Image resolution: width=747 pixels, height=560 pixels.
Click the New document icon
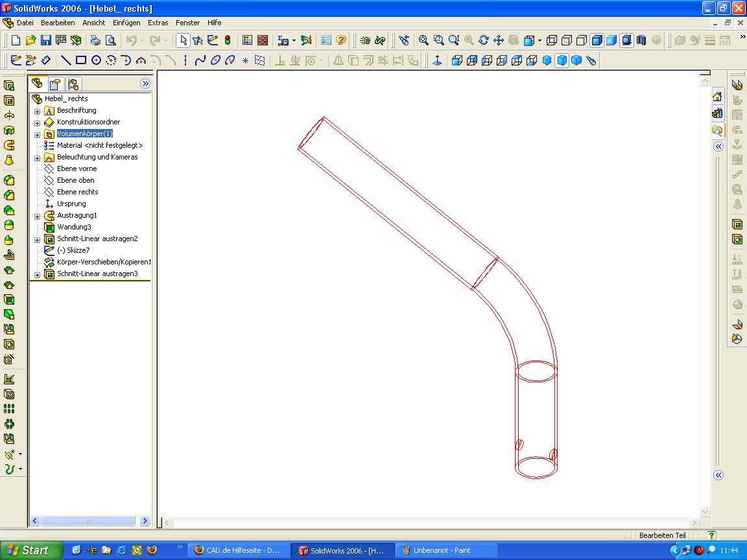coord(16,40)
